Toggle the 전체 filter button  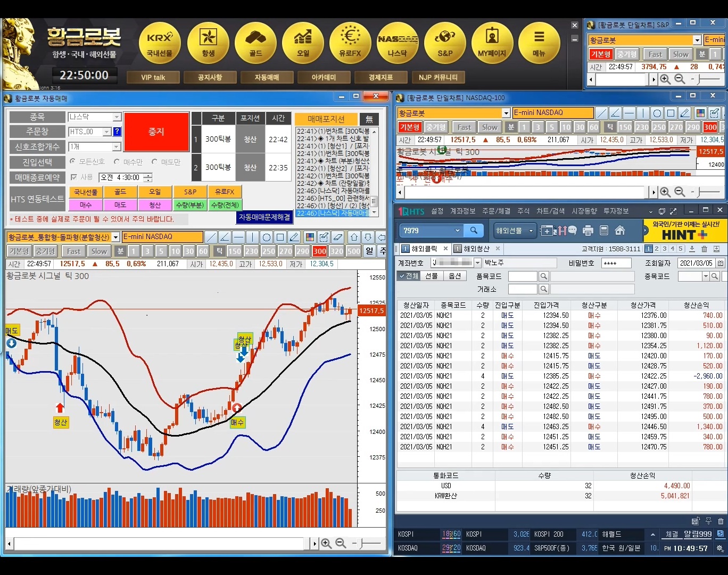coord(409,276)
